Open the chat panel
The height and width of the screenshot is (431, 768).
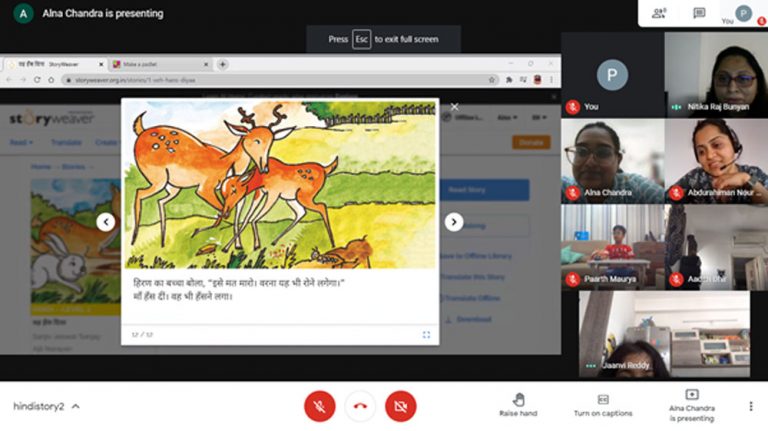coord(699,13)
